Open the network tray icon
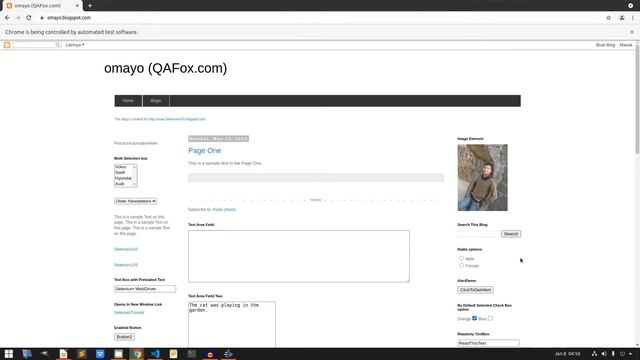 [594, 354]
